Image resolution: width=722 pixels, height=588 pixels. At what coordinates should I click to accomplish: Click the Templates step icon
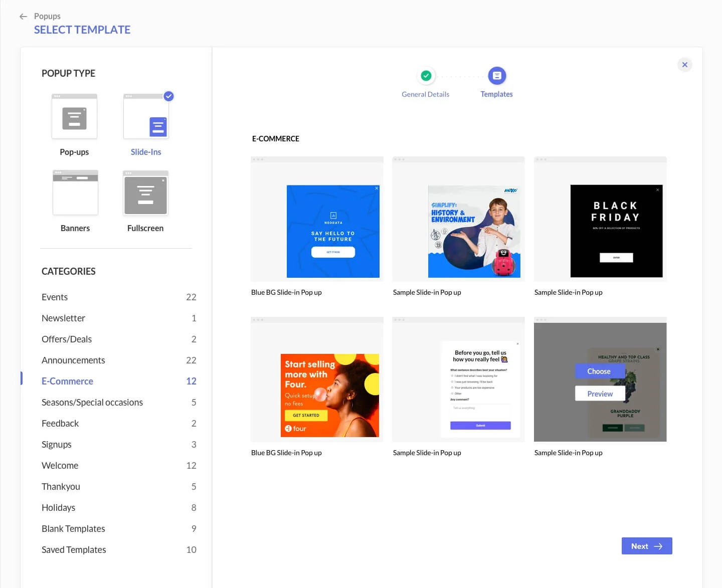pos(496,75)
